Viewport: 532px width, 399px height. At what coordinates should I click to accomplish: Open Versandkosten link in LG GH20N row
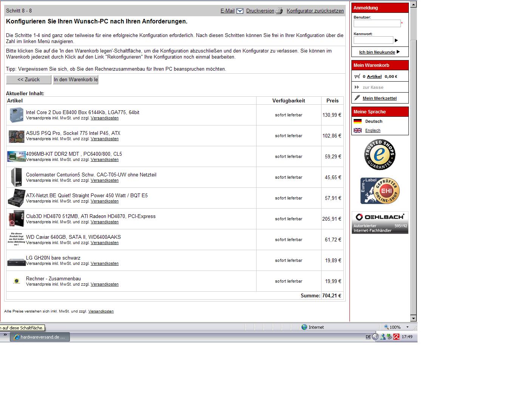pyautogui.click(x=105, y=264)
